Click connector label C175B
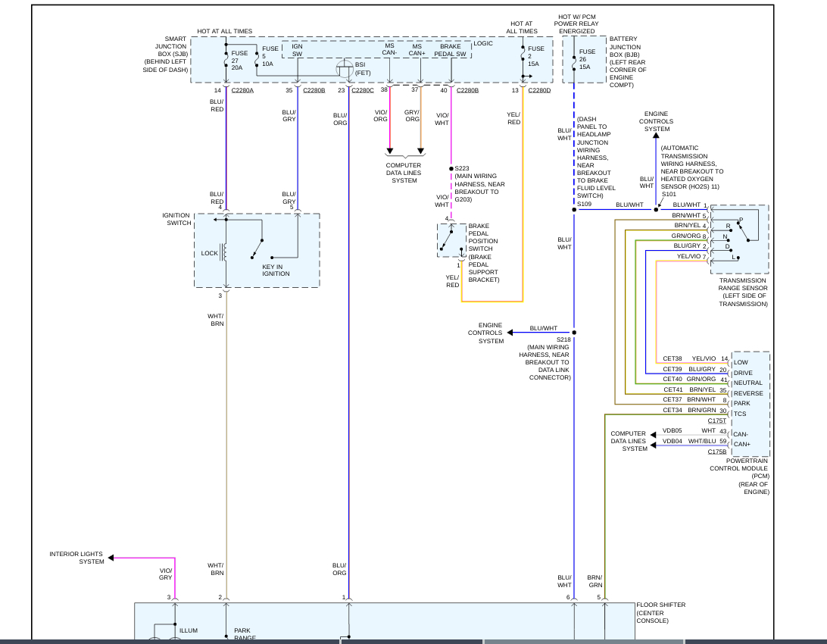The image size is (827, 644). point(716,452)
